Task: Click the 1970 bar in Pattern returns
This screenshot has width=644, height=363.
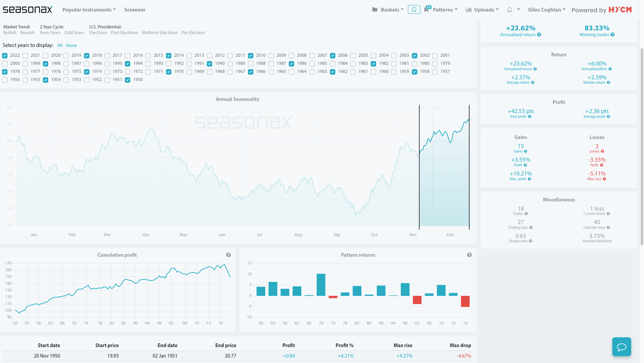Action: tap(321, 285)
